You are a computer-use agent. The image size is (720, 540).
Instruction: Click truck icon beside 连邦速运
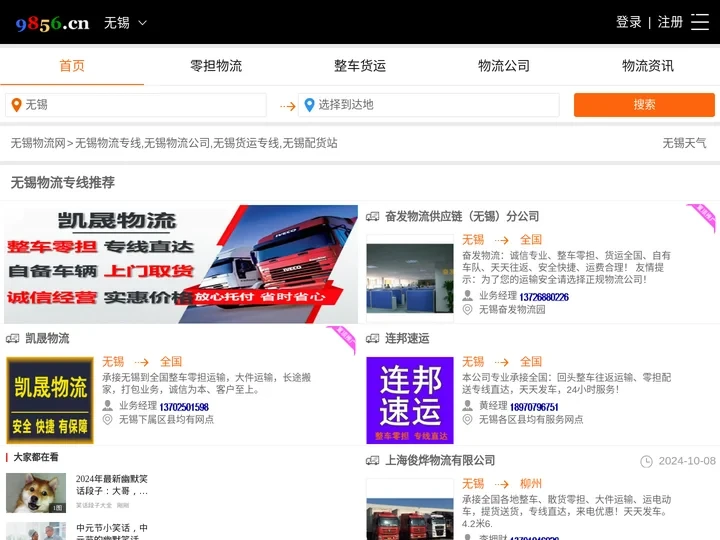(x=372, y=338)
